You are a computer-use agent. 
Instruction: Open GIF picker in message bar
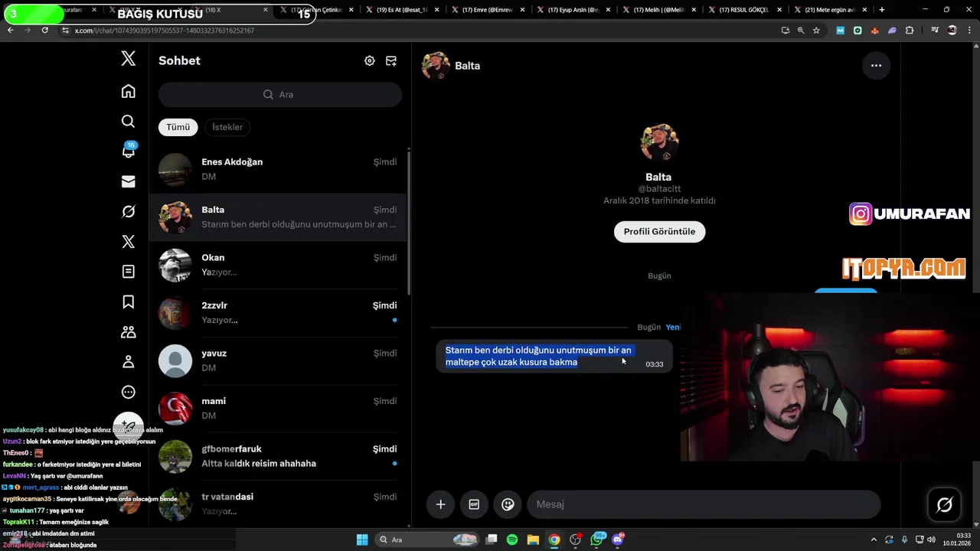(474, 504)
